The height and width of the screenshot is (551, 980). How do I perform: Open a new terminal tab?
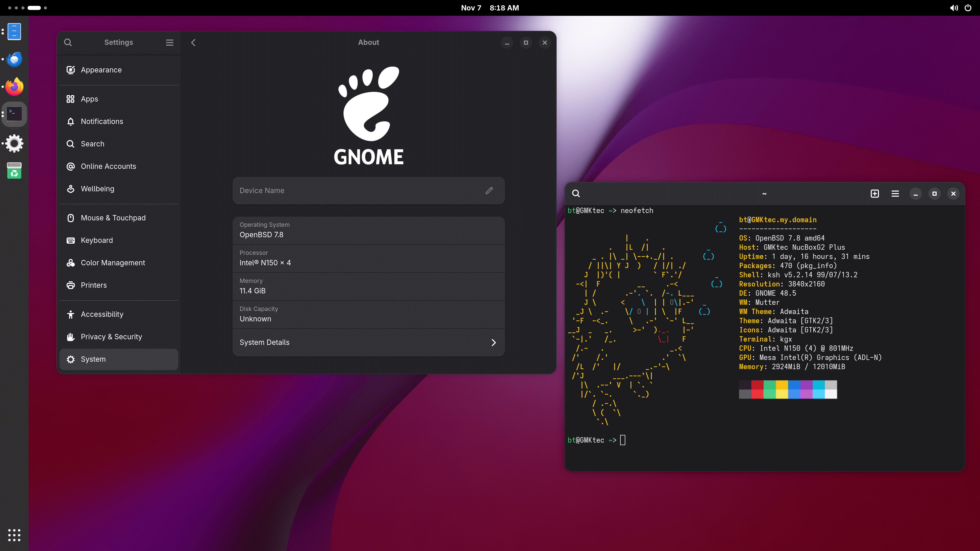(875, 194)
